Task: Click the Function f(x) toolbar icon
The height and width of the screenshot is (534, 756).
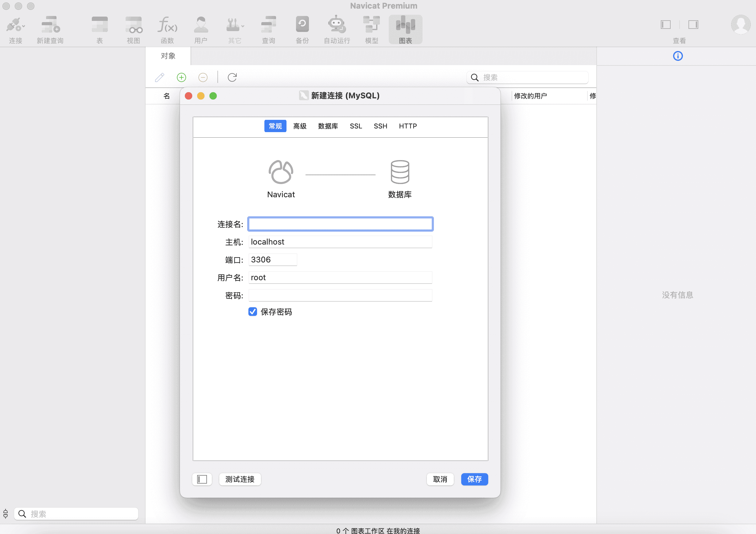Action: coord(167,25)
